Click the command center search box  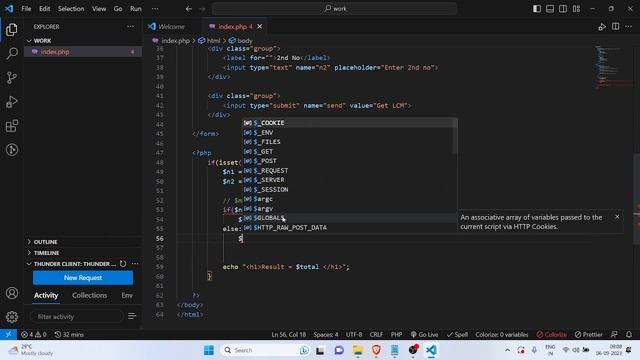point(334,9)
